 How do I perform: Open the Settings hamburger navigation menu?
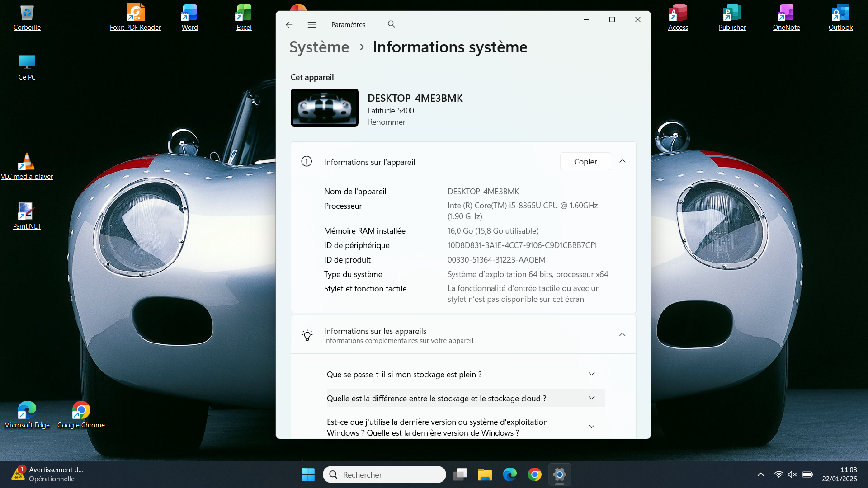tap(312, 25)
